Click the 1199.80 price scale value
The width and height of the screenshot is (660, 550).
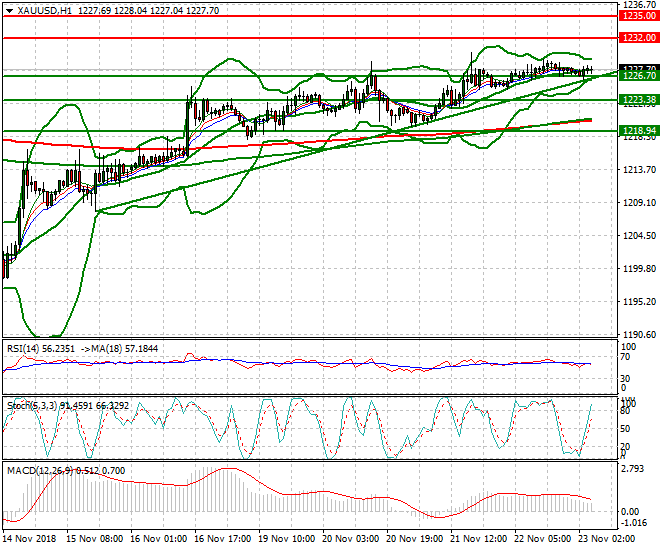point(639,268)
